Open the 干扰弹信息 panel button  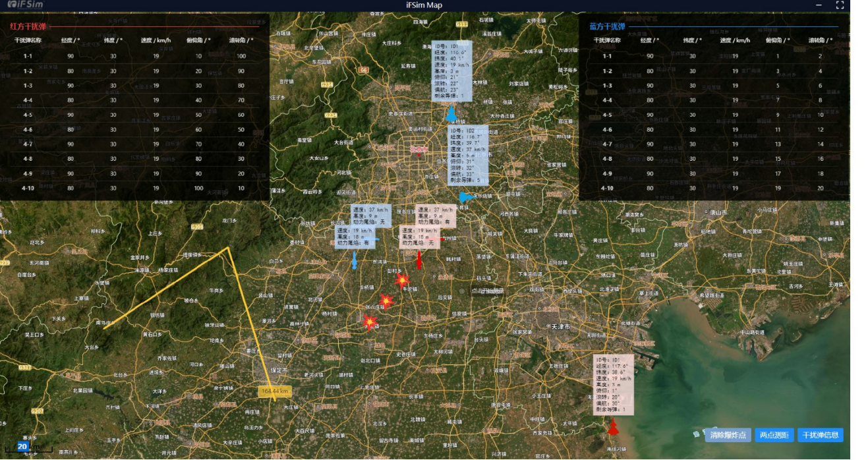pos(820,435)
